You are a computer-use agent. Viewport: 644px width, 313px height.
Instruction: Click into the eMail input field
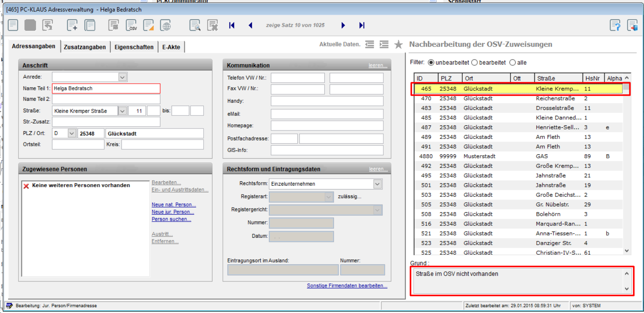(x=327, y=114)
